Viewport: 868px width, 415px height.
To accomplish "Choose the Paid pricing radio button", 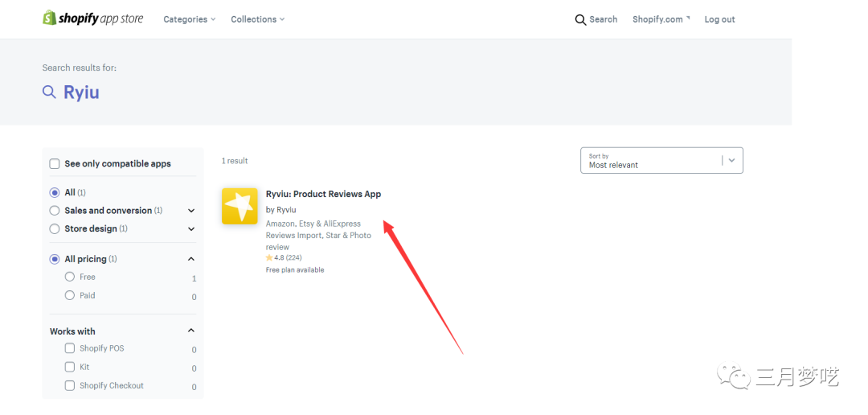I will (x=70, y=295).
